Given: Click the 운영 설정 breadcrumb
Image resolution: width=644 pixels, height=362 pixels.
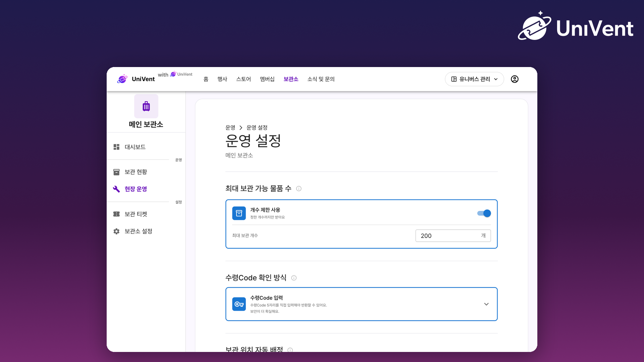Looking at the screenshot, I should [257, 128].
